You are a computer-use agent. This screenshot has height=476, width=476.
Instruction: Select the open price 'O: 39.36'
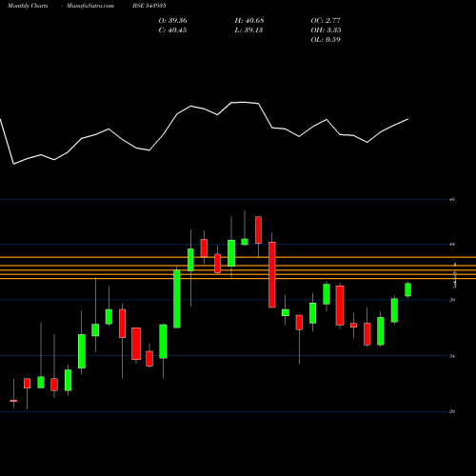[x=172, y=21]
